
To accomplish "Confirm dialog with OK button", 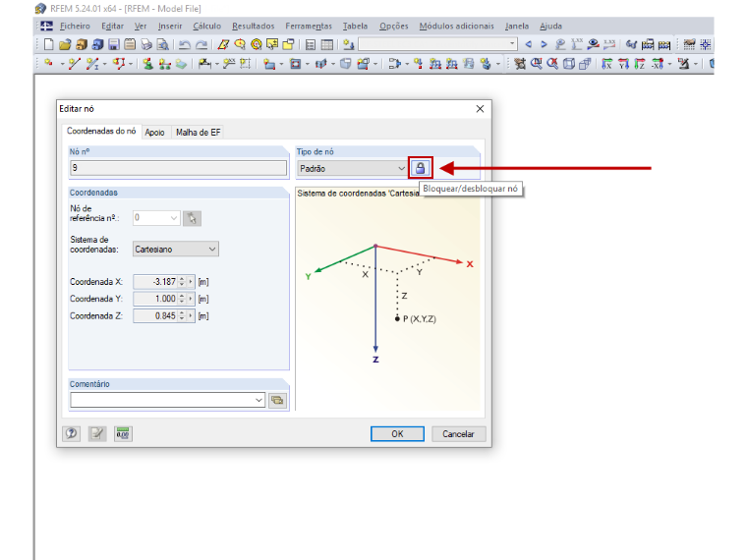I will pyautogui.click(x=397, y=434).
